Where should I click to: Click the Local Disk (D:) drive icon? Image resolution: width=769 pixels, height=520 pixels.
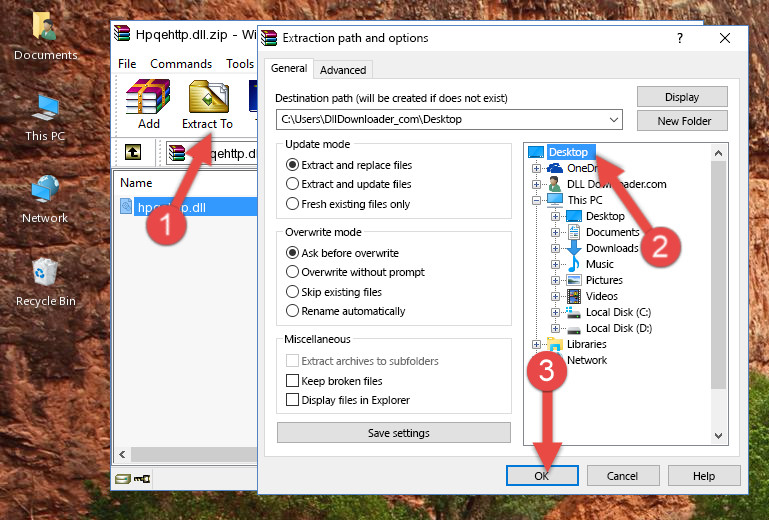574,329
